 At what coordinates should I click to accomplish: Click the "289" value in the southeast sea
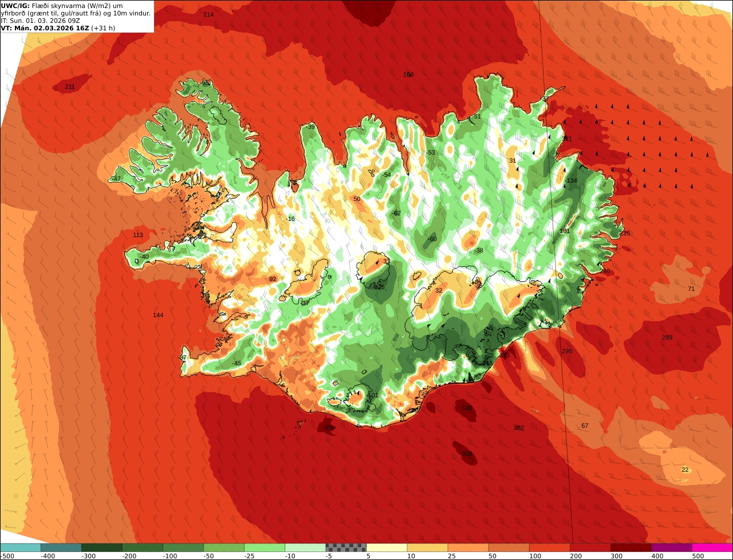667,338
